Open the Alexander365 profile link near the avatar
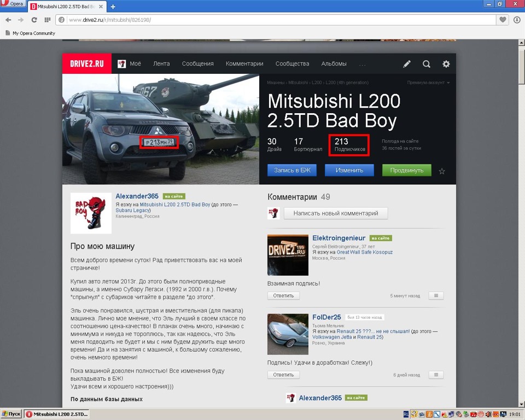Screen dimensions: 525x420 coord(137,196)
